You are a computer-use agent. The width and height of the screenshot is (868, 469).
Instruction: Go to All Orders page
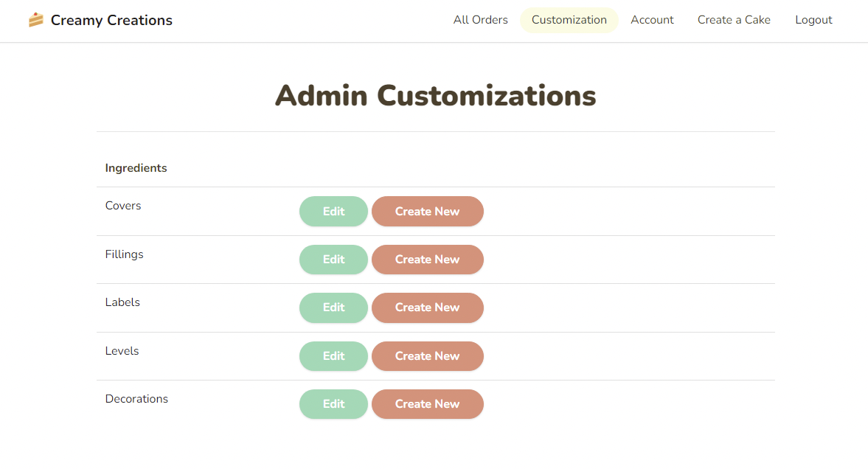tap(480, 20)
